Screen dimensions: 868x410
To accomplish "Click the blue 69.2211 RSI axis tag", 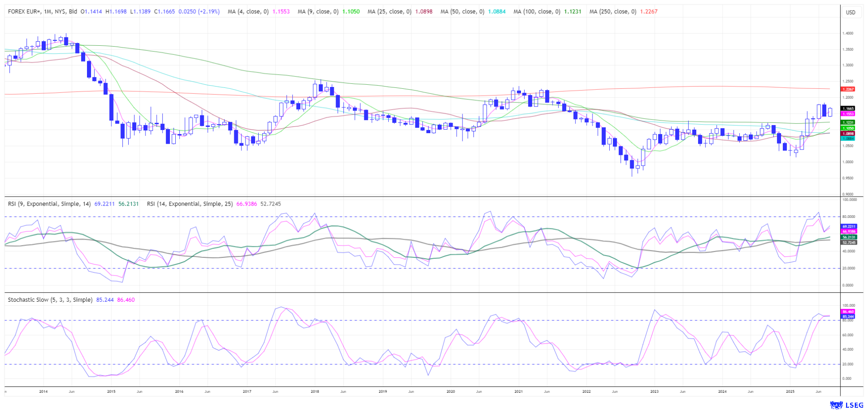I will tap(849, 226).
